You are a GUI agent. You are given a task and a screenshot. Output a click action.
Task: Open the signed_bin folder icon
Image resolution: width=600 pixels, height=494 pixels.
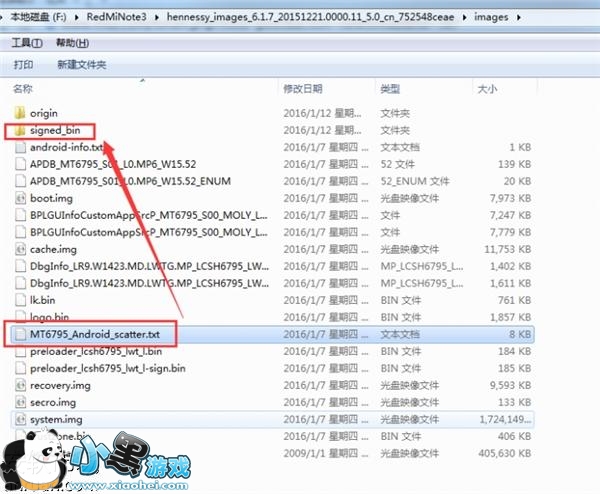click(x=20, y=130)
